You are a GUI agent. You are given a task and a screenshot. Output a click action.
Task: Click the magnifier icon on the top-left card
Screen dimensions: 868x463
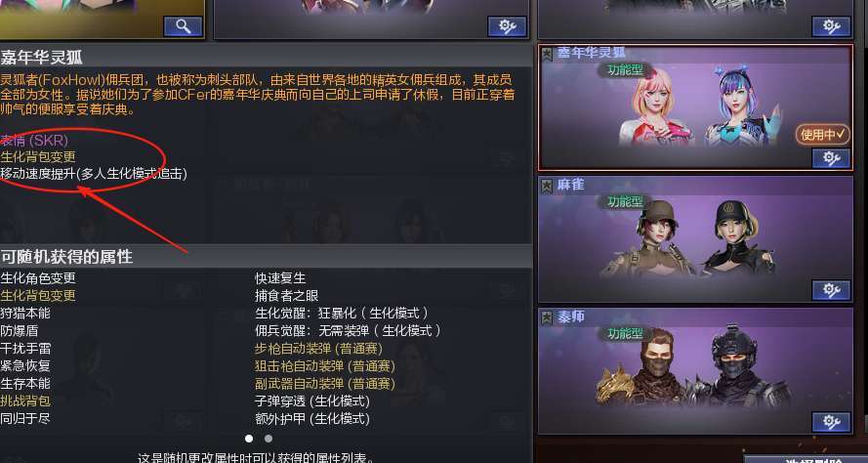(x=184, y=26)
